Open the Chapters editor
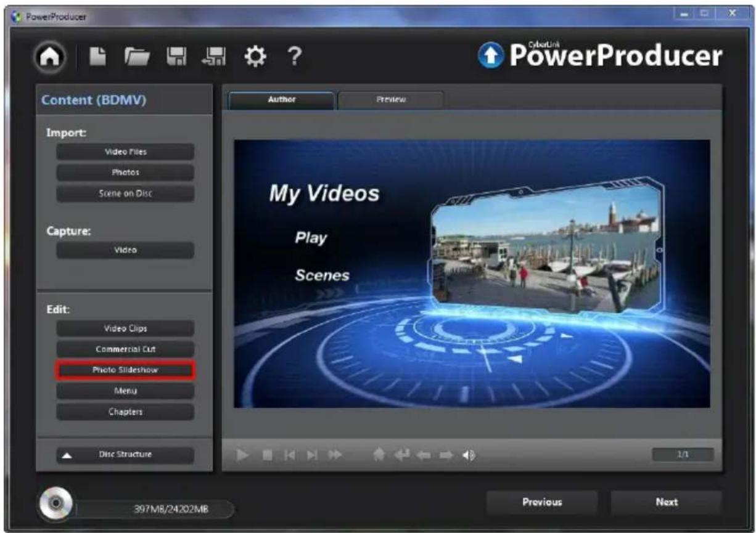756x533 pixels. point(125,412)
